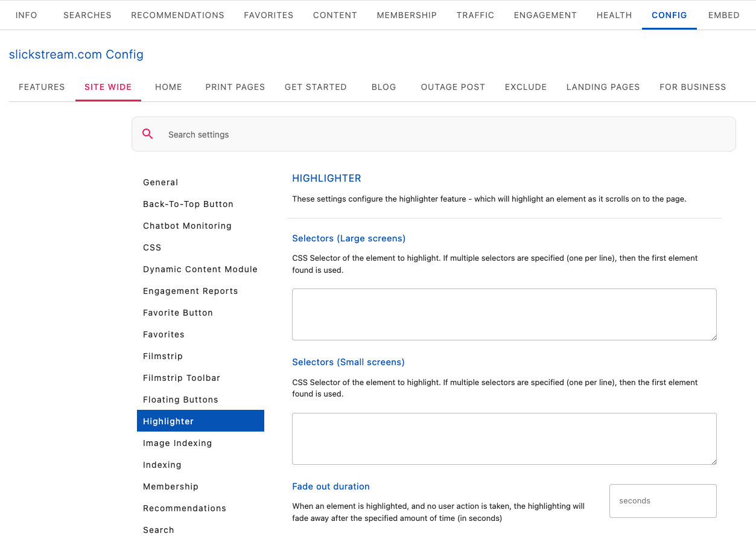The height and width of the screenshot is (539, 756).
Task: Open Filmstrip Toolbar settings
Action: (x=182, y=378)
